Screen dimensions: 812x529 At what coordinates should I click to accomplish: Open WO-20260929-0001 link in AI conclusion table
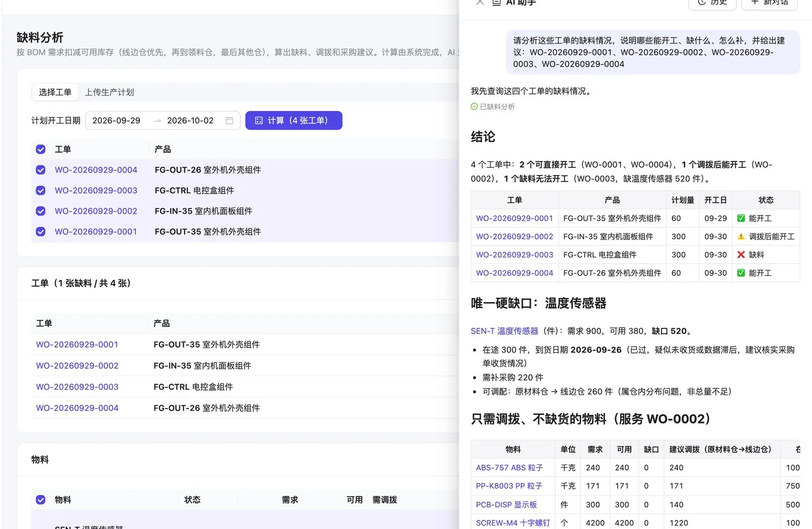click(x=515, y=218)
